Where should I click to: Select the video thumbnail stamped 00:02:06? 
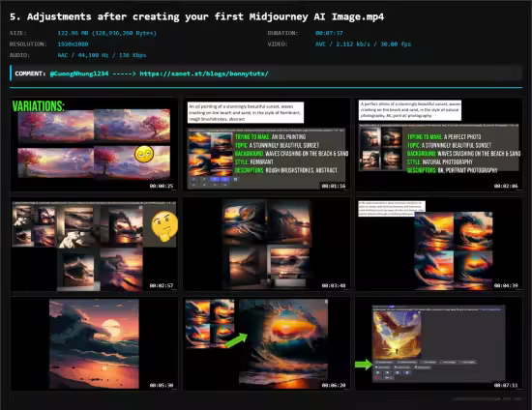439,145
